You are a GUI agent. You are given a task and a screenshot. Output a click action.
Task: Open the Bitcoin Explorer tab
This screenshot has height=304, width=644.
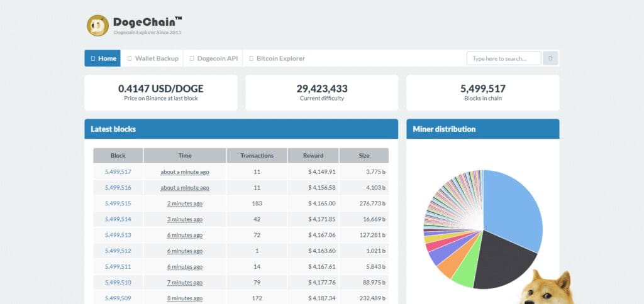[x=277, y=58]
